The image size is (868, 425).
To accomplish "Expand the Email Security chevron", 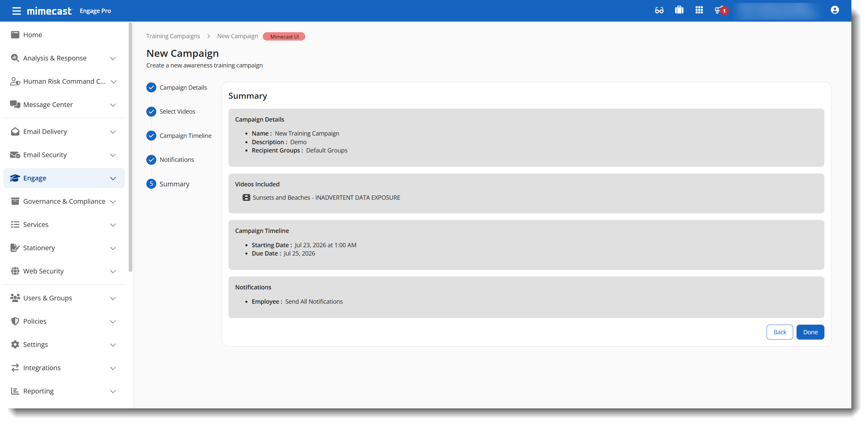I will 113,155.
